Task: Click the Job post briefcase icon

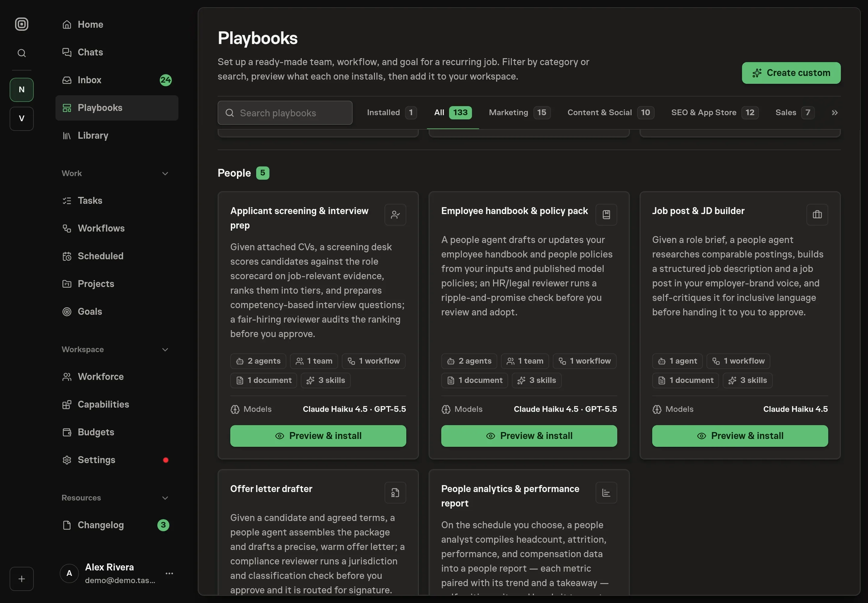Action: (x=817, y=215)
